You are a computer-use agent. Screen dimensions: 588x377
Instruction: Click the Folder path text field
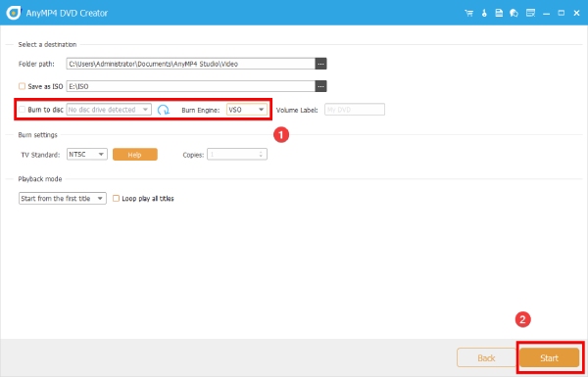click(191, 64)
